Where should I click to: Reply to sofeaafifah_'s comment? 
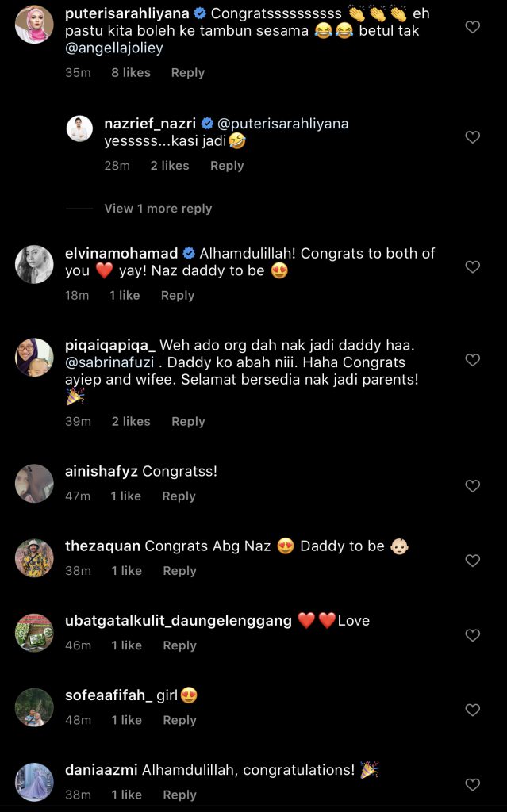tap(179, 721)
